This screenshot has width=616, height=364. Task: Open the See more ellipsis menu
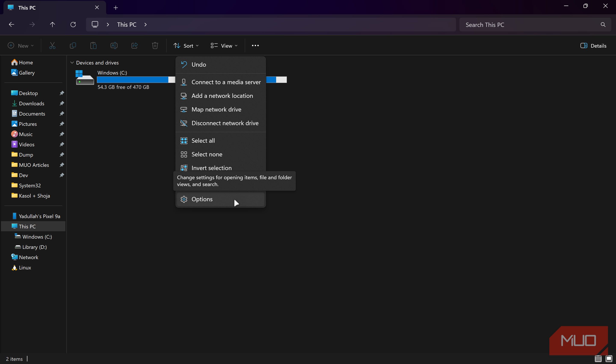pyautogui.click(x=255, y=46)
